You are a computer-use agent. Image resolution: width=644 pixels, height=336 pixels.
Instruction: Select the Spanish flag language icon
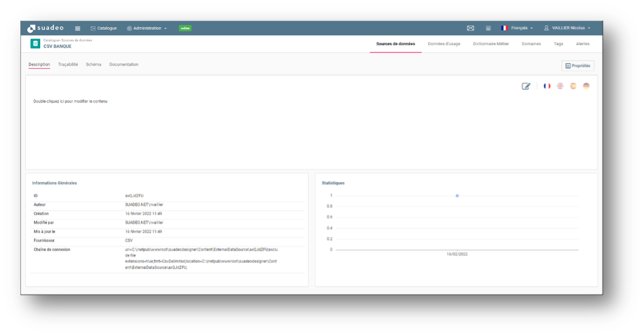point(573,86)
